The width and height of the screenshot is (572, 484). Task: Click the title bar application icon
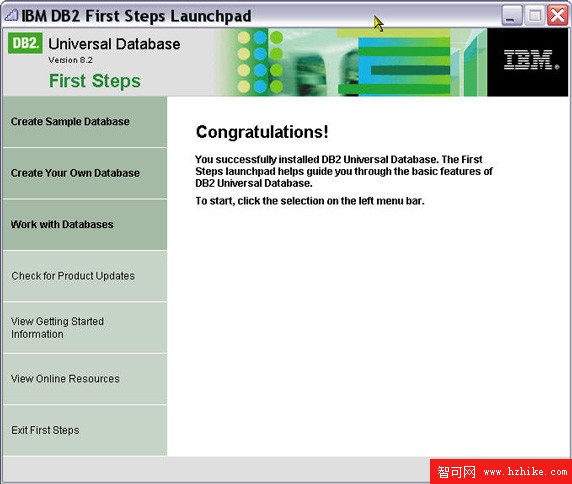coord(11,15)
